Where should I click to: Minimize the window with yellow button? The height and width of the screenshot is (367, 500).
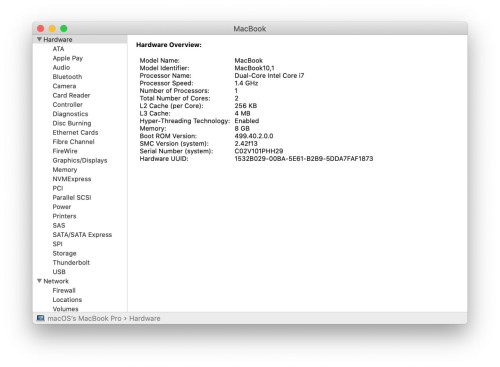point(52,28)
